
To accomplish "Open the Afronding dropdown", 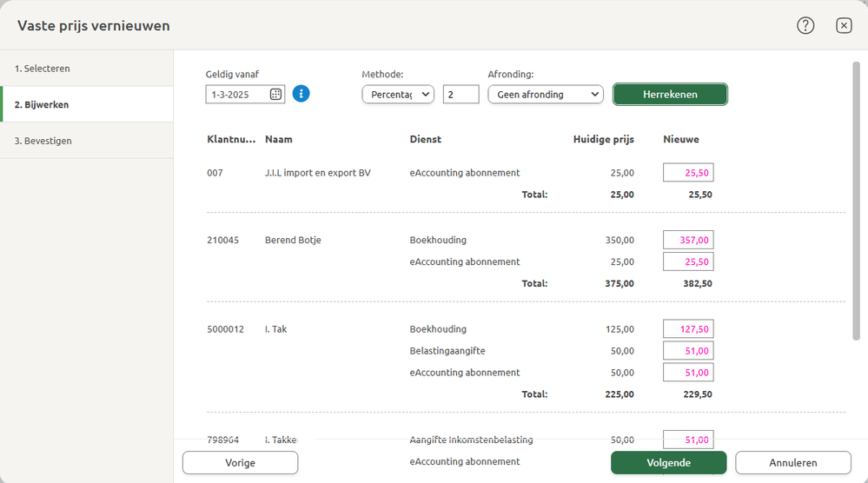I will (x=545, y=94).
